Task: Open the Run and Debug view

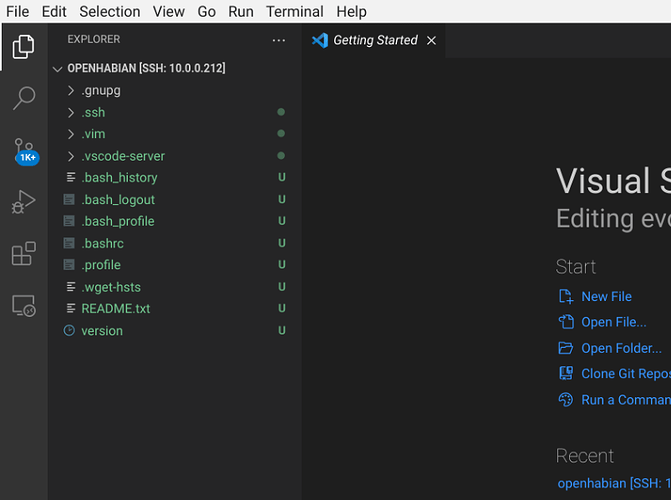Action: pos(24,202)
